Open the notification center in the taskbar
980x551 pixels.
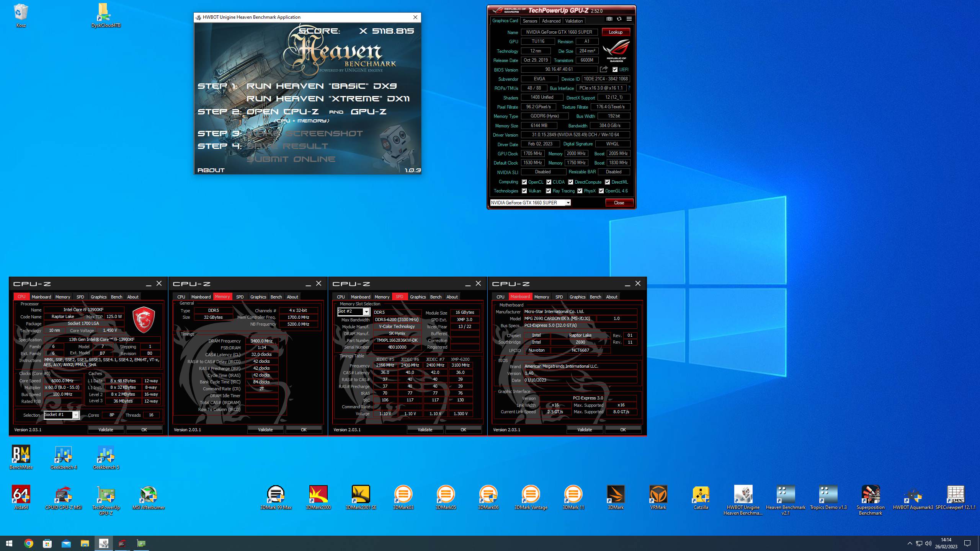[968, 543]
